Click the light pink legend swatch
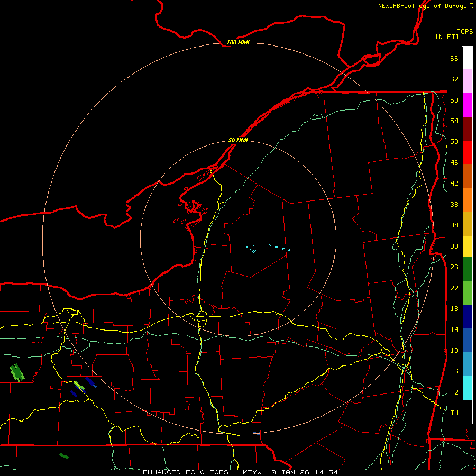This screenshot has height=476, width=476. click(x=467, y=81)
